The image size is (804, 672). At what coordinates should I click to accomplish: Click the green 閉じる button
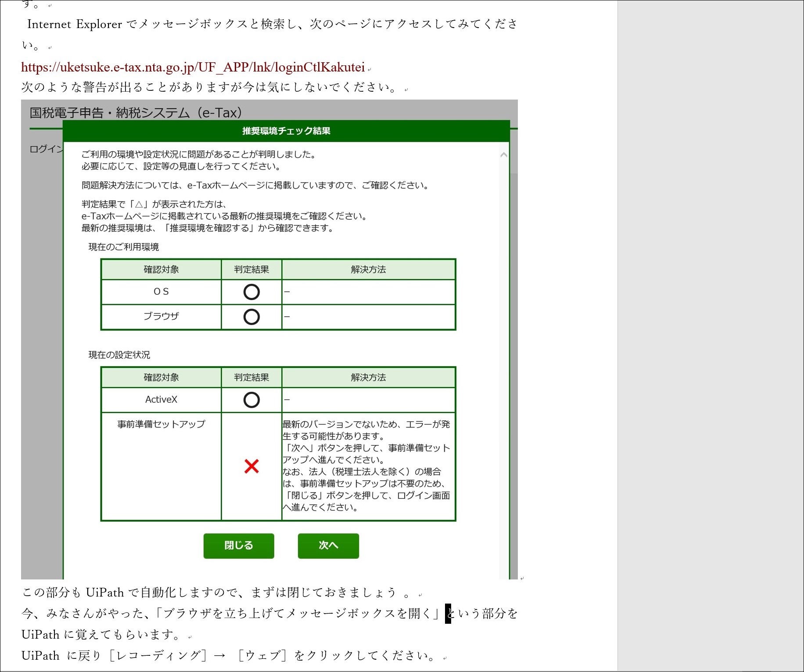click(x=239, y=546)
